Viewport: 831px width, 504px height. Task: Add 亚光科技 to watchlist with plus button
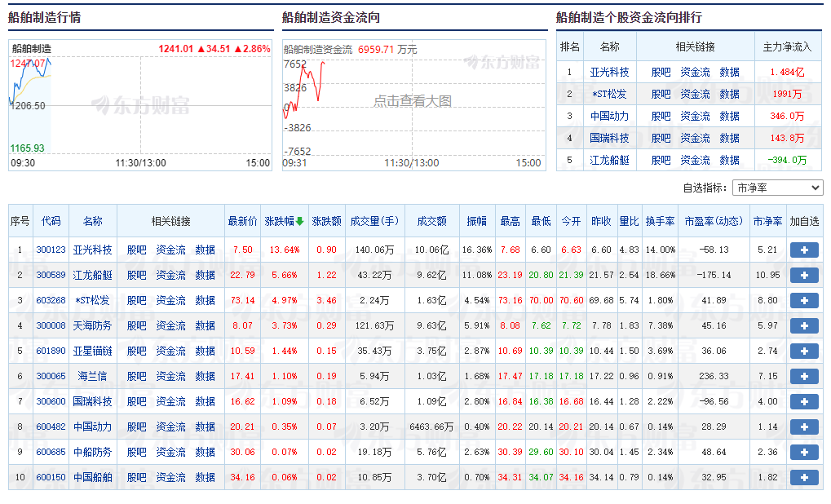pyautogui.click(x=804, y=250)
